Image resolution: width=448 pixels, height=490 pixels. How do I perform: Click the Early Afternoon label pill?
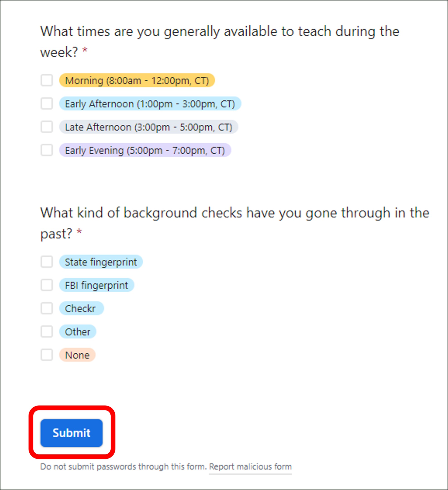point(150,104)
